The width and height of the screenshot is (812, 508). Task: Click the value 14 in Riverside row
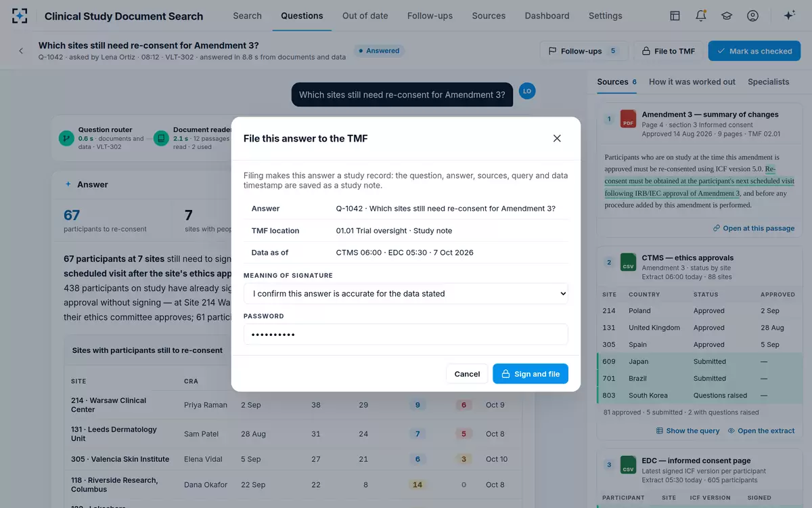pos(418,485)
